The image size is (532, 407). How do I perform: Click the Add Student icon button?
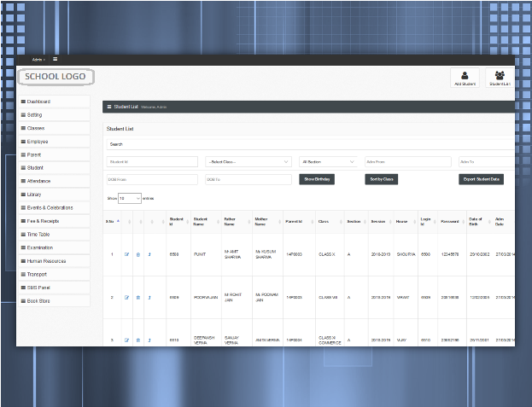[x=465, y=78]
